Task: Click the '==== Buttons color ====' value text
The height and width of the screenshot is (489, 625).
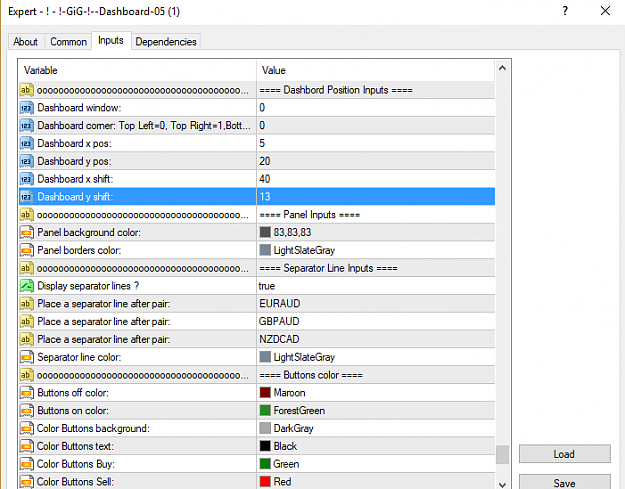Action: click(311, 375)
